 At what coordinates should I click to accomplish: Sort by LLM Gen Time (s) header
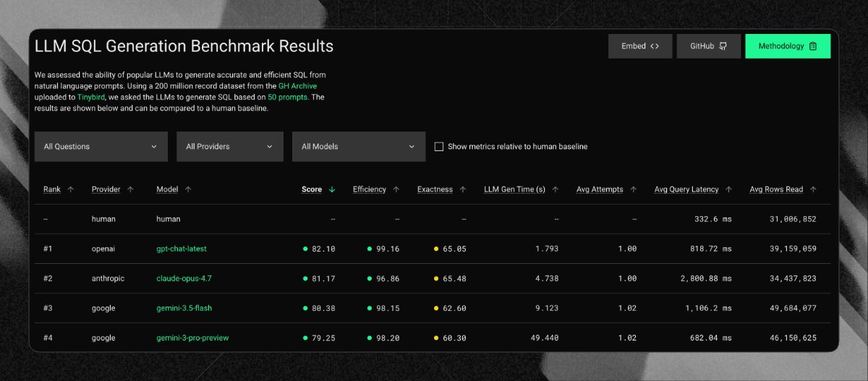(515, 189)
